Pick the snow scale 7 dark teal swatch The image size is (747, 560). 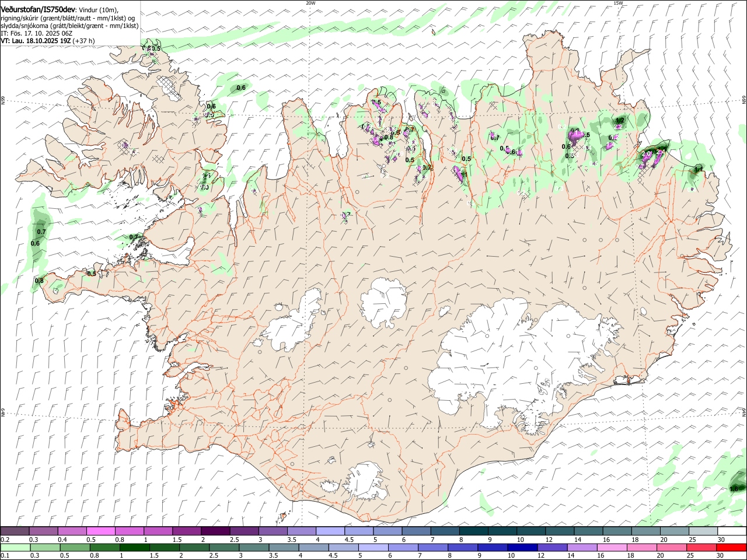(445, 531)
